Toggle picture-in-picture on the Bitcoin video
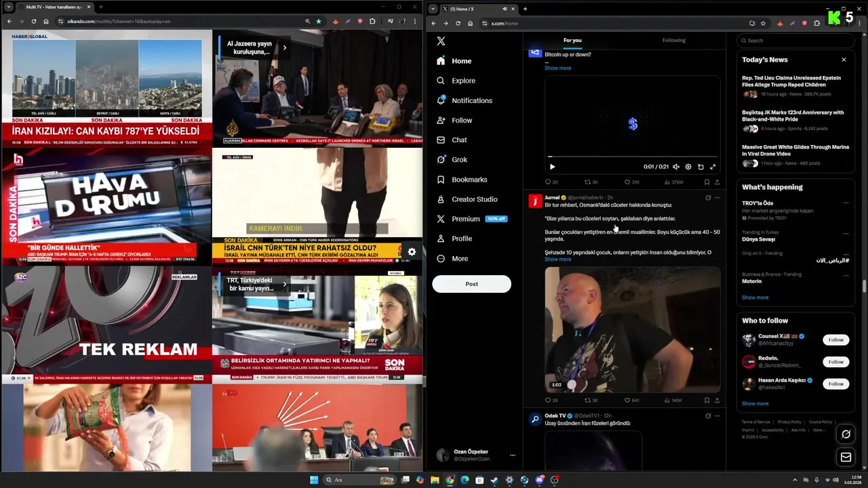The width and height of the screenshot is (868, 488). [701, 167]
